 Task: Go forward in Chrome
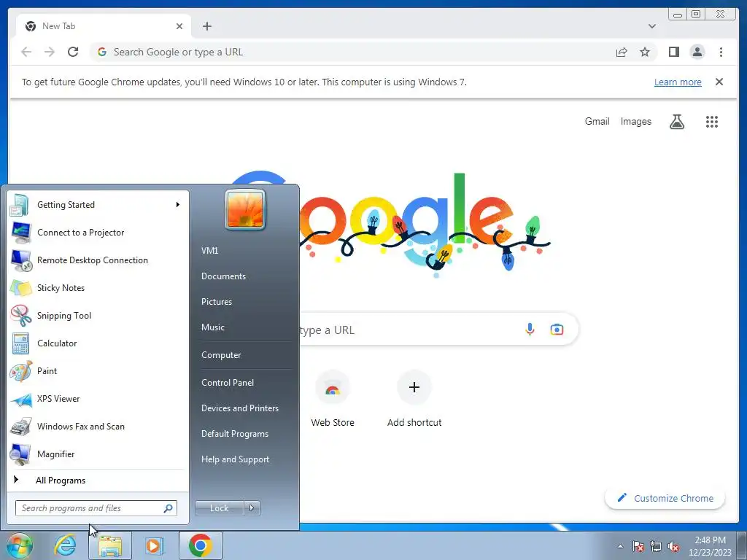[x=50, y=52]
